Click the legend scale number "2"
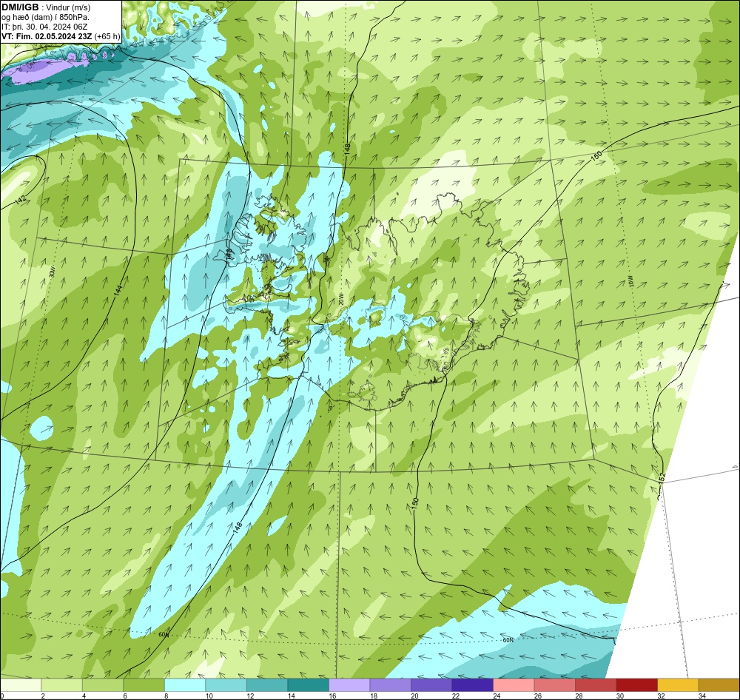The height and width of the screenshot is (700, 740). 43,696
